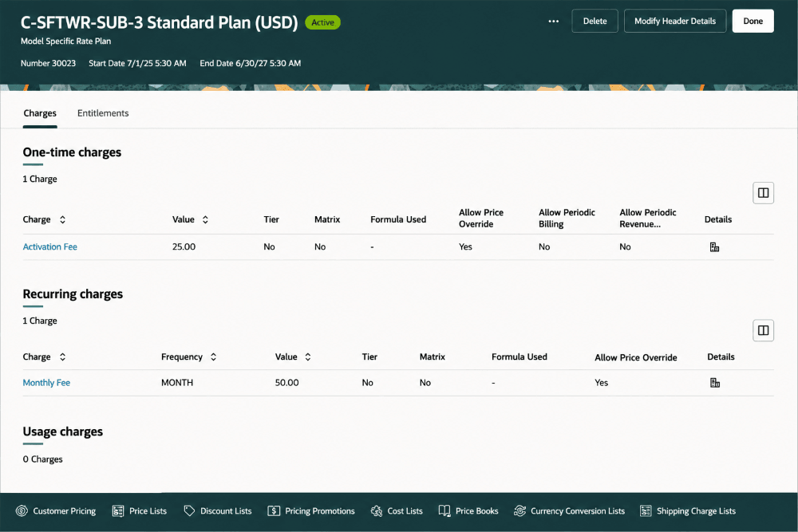The image size is (798, 532).
Task: Click the Delete button
Action: tap(595, 21)
